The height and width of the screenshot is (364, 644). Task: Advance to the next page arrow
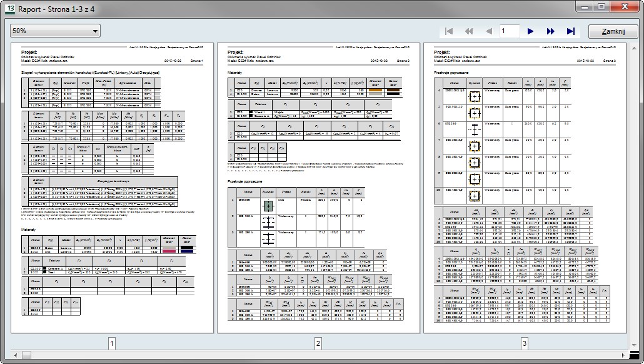530,31
